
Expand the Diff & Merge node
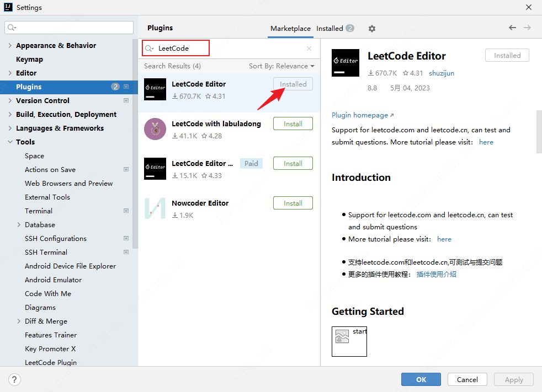19,321
